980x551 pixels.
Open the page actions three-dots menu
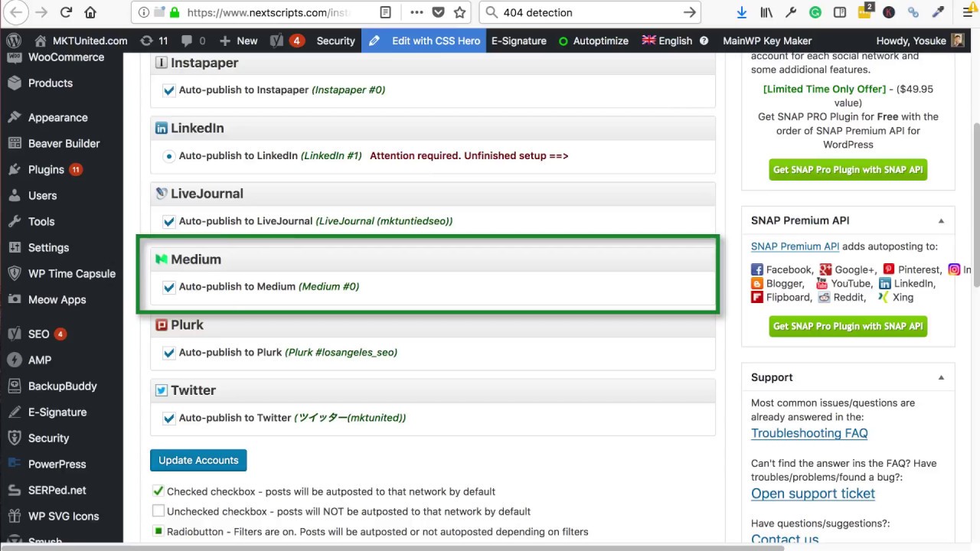coord(416,12)
